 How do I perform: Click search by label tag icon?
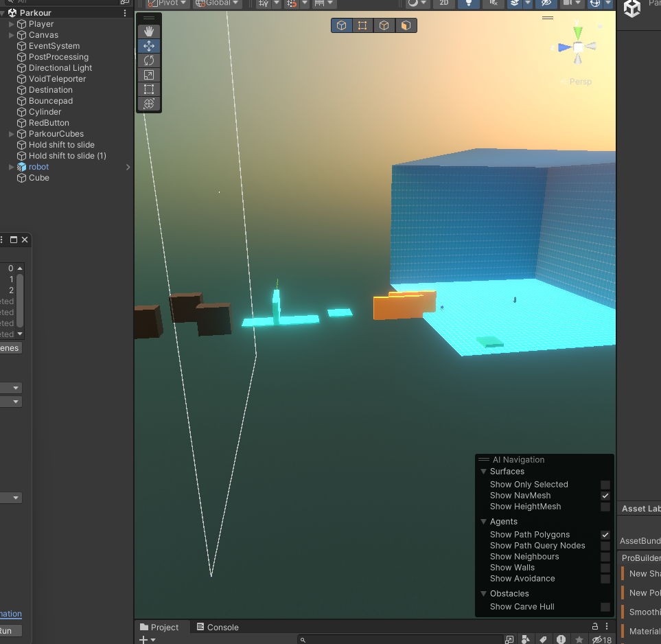tap(544, 640)
